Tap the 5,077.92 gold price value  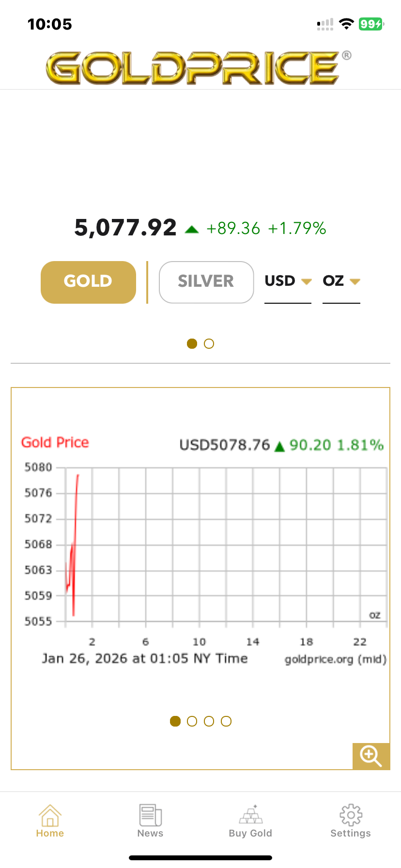tap(125, 228)
